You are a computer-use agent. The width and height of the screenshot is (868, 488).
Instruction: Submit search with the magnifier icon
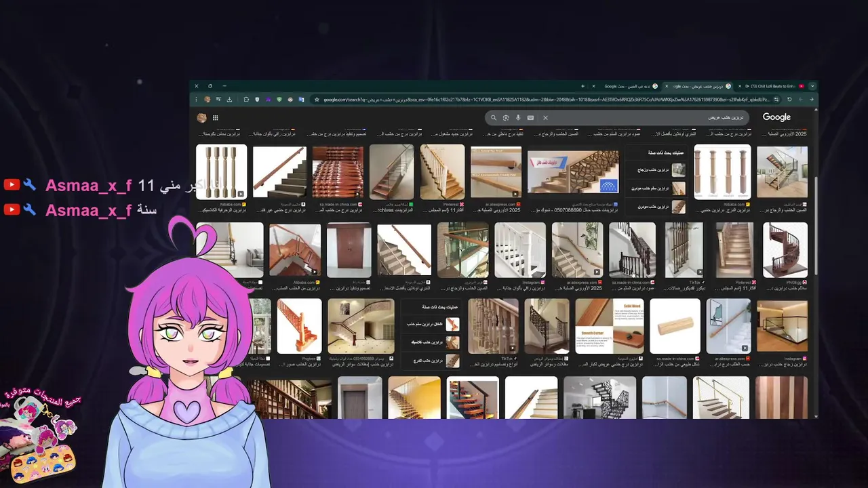pyautogui.click(x=494, y=118)
